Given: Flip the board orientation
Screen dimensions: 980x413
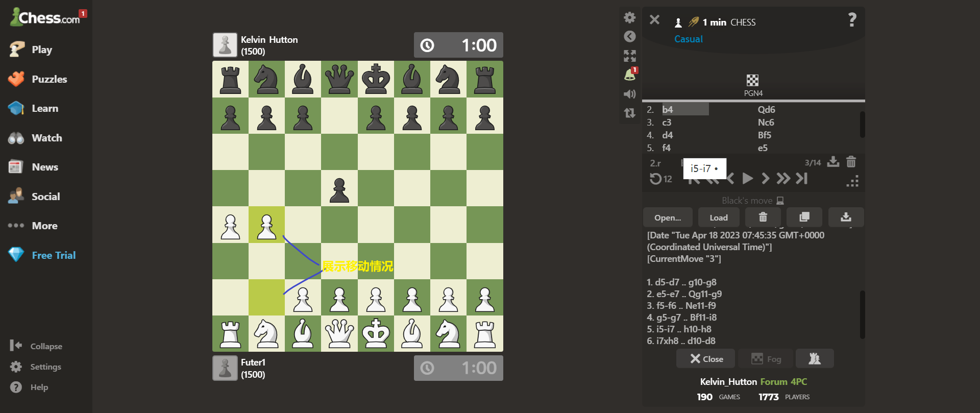Looking at the screenshot, I should point(630,113).
